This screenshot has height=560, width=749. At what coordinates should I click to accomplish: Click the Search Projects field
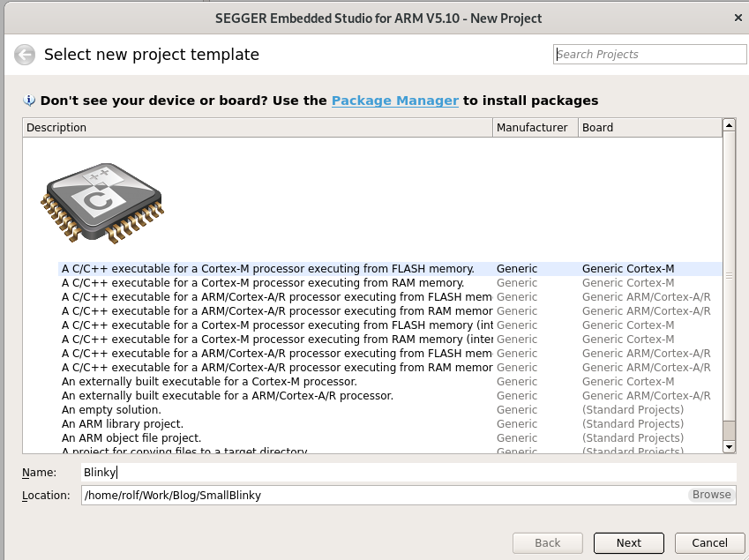click(x=649, y=55)
